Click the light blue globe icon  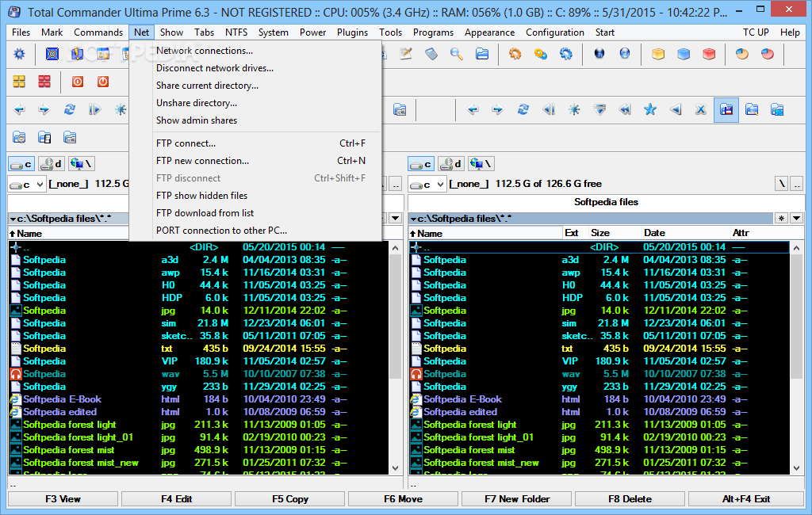pos(625,53)
